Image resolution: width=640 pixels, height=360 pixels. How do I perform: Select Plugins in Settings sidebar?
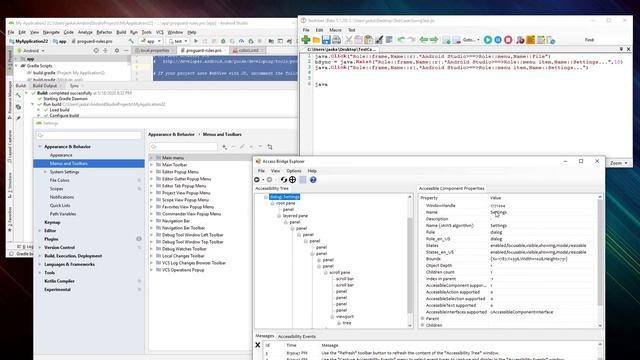(x=51, y=239)
